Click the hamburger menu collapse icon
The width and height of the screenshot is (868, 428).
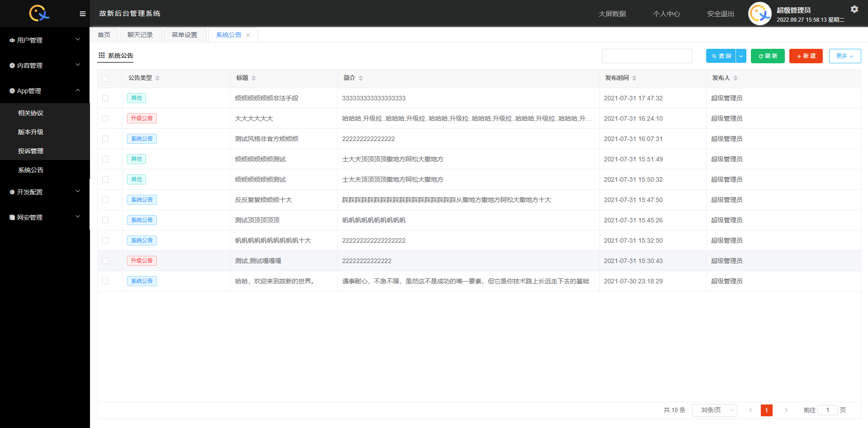click(82, 14)
